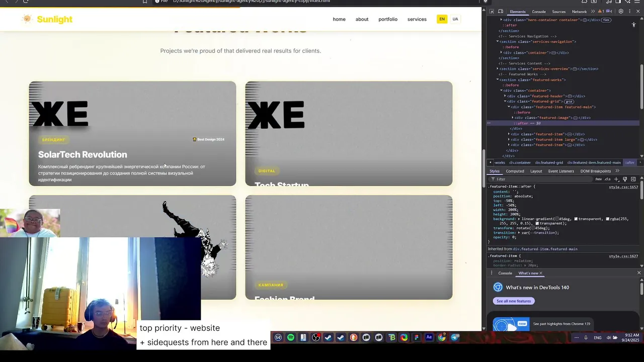Image resolution: width=644 pixels, height=362 pixels.
Task: Open style.css:1657 source link
Action: point(623,187)
